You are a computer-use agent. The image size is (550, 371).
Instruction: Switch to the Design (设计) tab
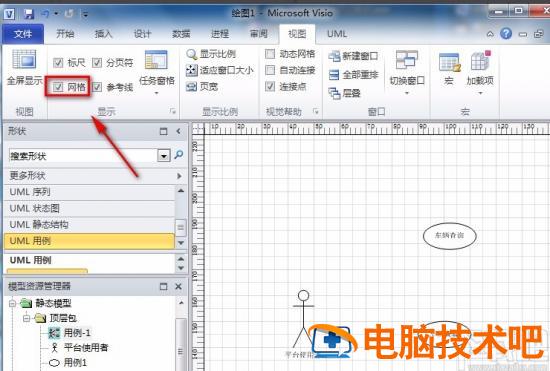tap(142, 34)
